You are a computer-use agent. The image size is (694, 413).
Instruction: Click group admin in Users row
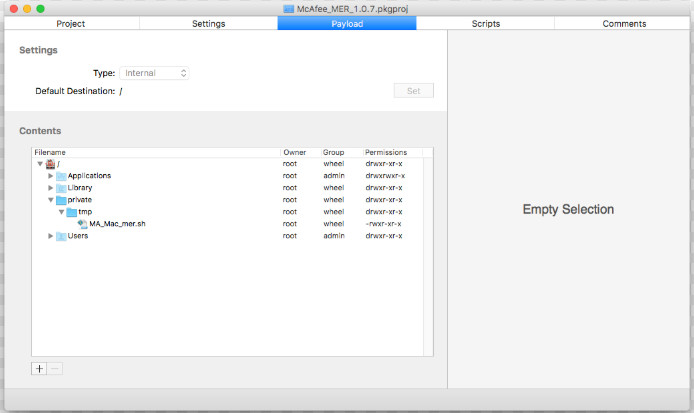point(334,236)
